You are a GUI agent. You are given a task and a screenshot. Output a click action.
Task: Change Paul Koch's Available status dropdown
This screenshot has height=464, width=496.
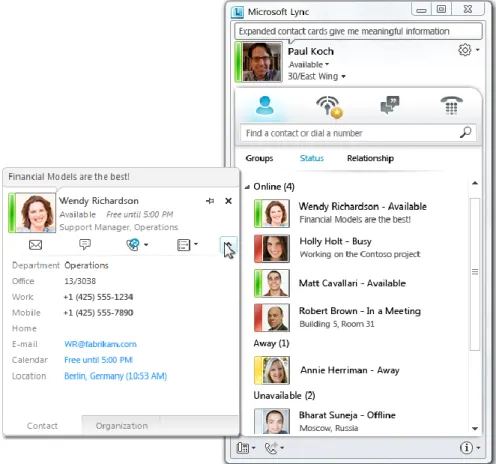point(309,64)
